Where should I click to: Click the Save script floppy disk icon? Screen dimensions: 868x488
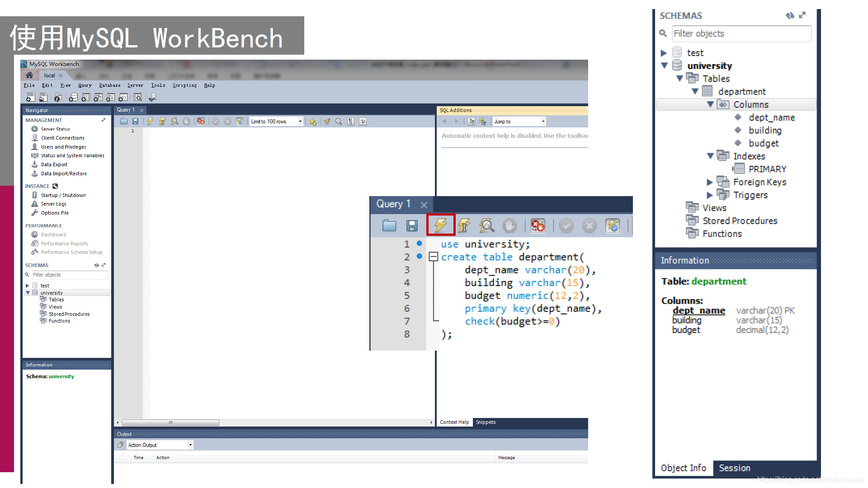[412, 225]
